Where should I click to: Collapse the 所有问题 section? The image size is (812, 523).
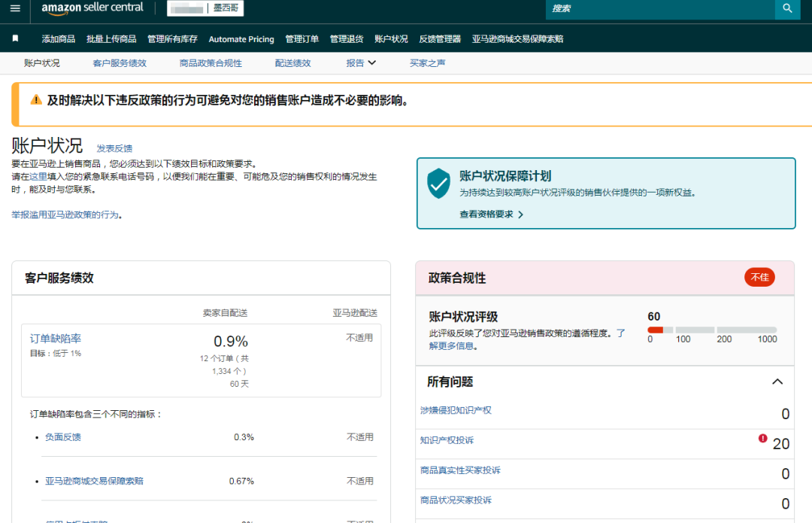tap(777, 382)
